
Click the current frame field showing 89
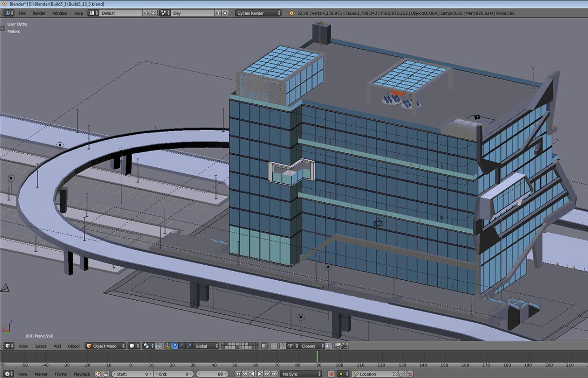[x=212, y=374]
